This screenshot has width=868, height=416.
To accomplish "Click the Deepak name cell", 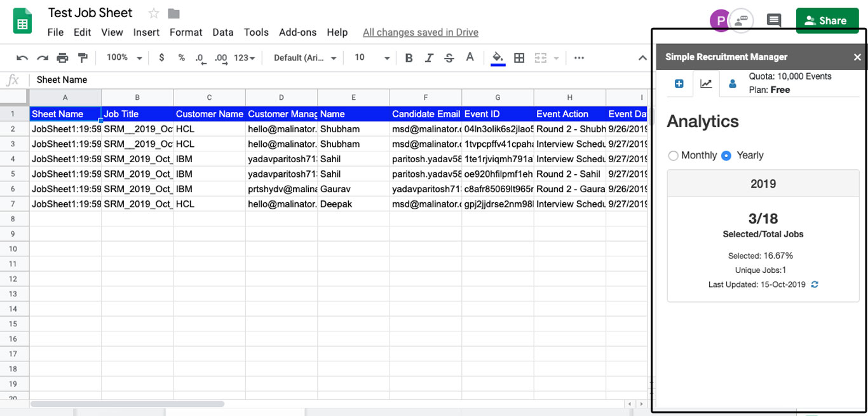I will tap(353, 204).
